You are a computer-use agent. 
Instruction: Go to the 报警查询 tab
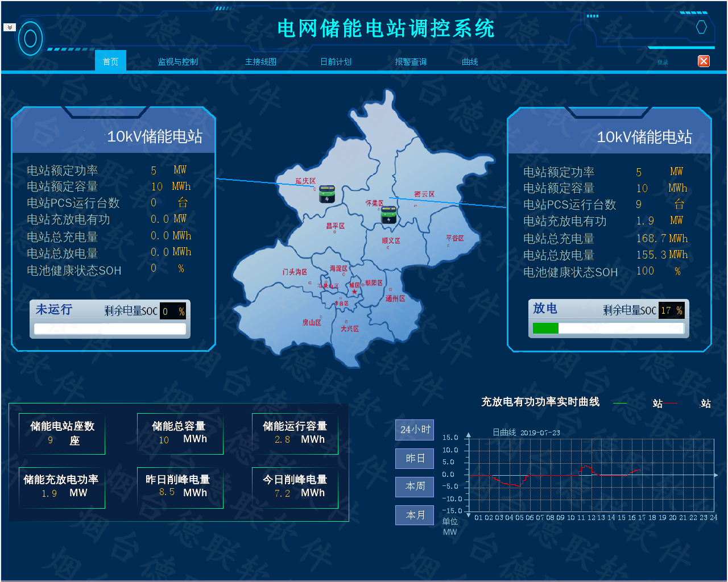coord(411,62)
